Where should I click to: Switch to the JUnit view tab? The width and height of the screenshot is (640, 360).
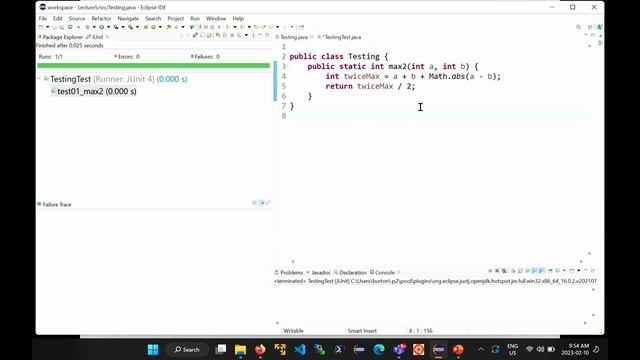click(x=96, y=37)
